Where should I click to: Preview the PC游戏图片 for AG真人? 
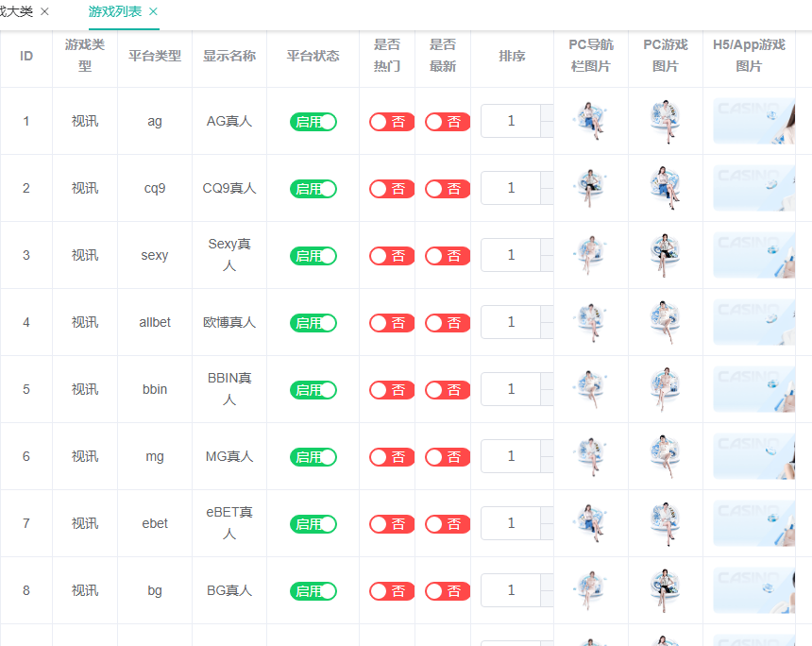(666, 121)
